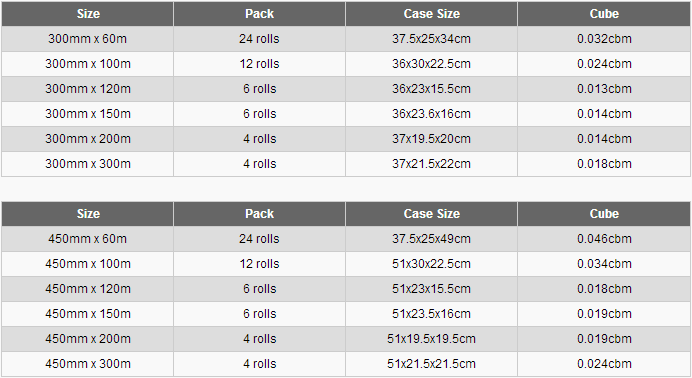Click the 0.046cbm cube value
Image resolution: width=692 pixels, height=378 pixels.
(x=604, y=239)
